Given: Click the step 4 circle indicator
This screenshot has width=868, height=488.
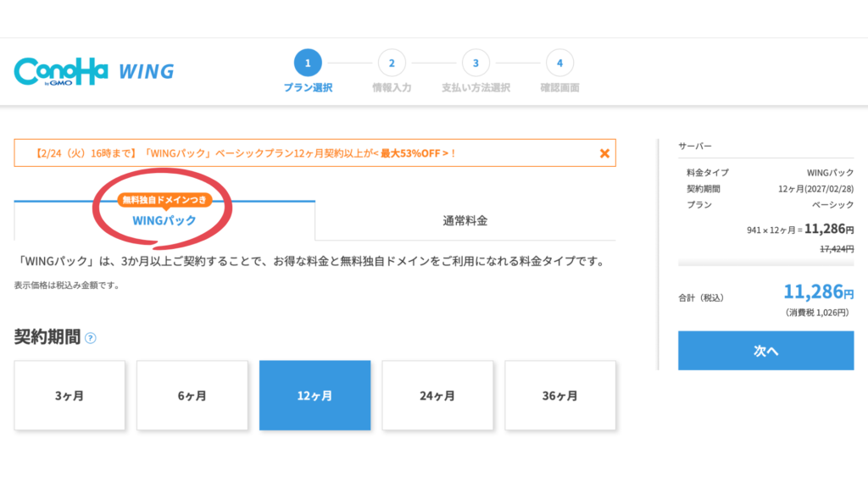Looking at the screenshot, I should pyautogui.click(x=559, y=63).
